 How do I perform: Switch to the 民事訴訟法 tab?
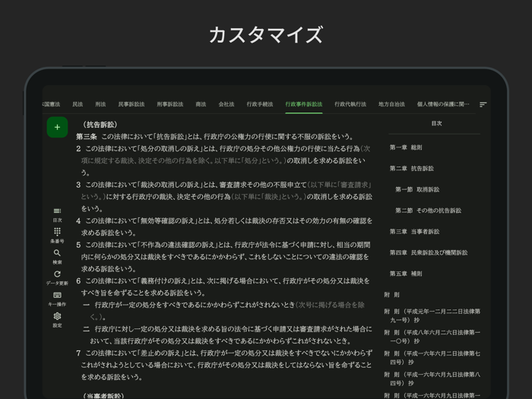point(131,104)
